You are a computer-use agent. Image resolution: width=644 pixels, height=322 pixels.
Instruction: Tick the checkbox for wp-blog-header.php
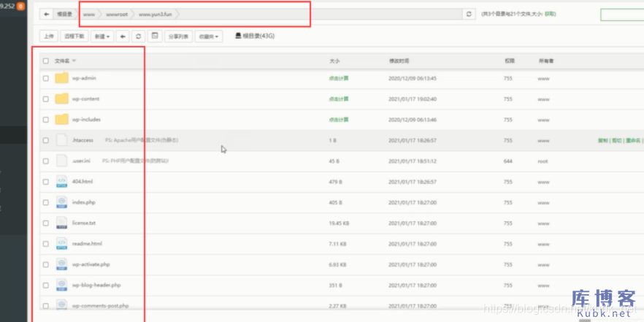tap(45, 285)
